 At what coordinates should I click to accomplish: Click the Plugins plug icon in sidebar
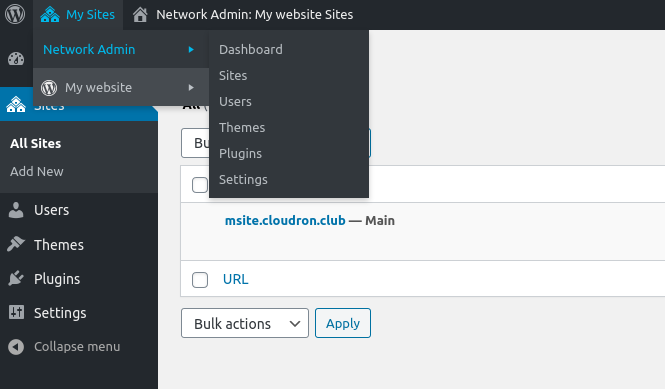pyautogui.click(x=16, y=278)
